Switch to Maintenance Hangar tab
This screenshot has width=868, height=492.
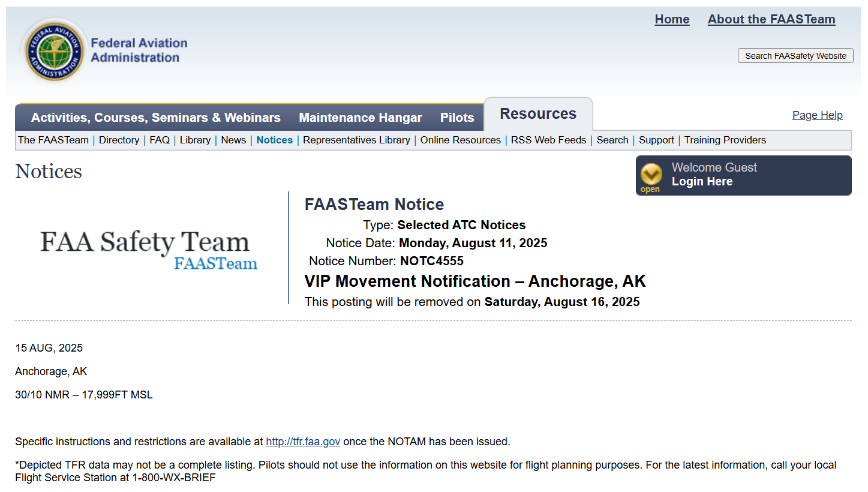point(361,118)
